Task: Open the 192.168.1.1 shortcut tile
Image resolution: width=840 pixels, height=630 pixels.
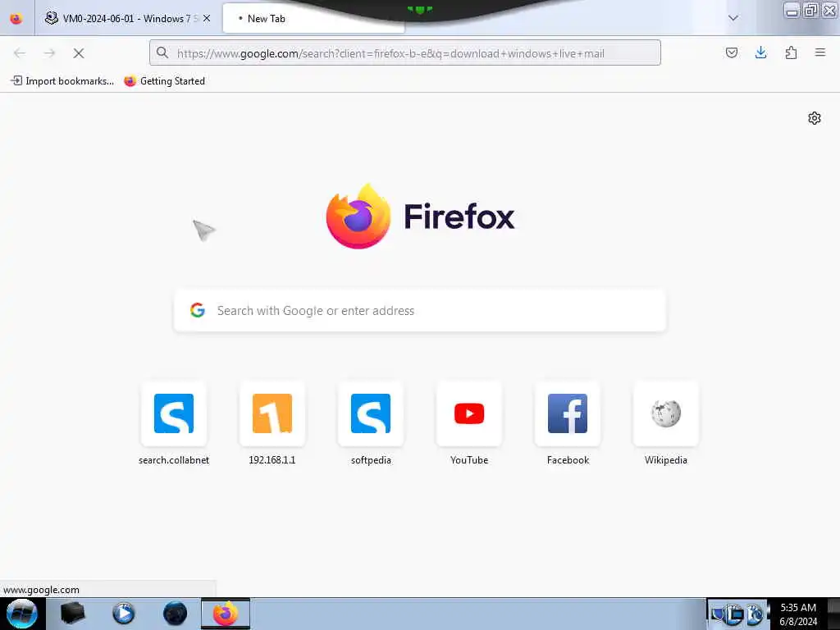Action: 272,413
